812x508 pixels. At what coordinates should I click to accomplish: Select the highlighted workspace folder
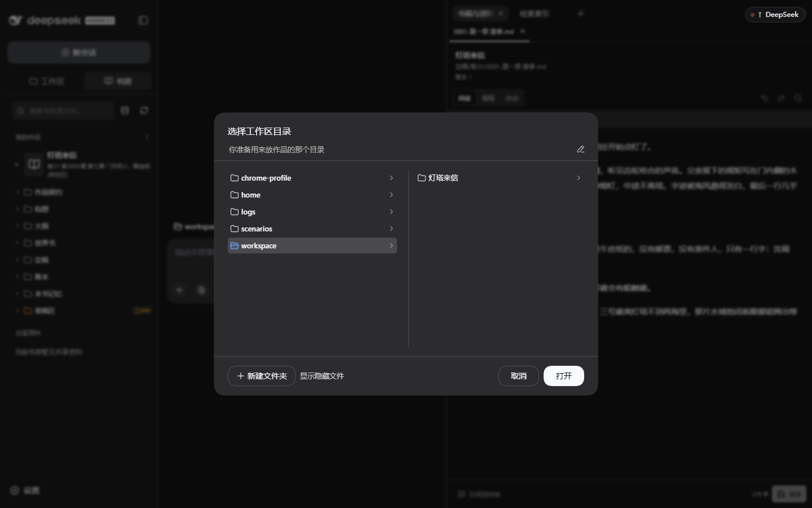click(312, 246)
